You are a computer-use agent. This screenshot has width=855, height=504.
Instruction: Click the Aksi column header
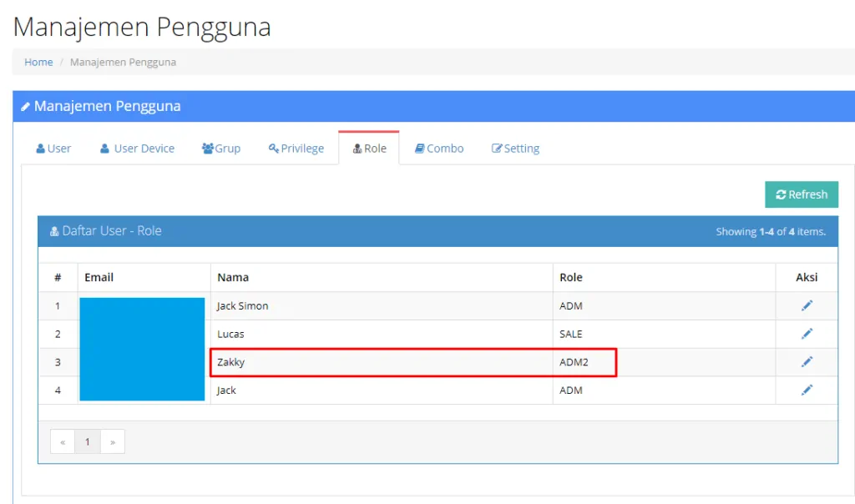[x=807, y=277]
